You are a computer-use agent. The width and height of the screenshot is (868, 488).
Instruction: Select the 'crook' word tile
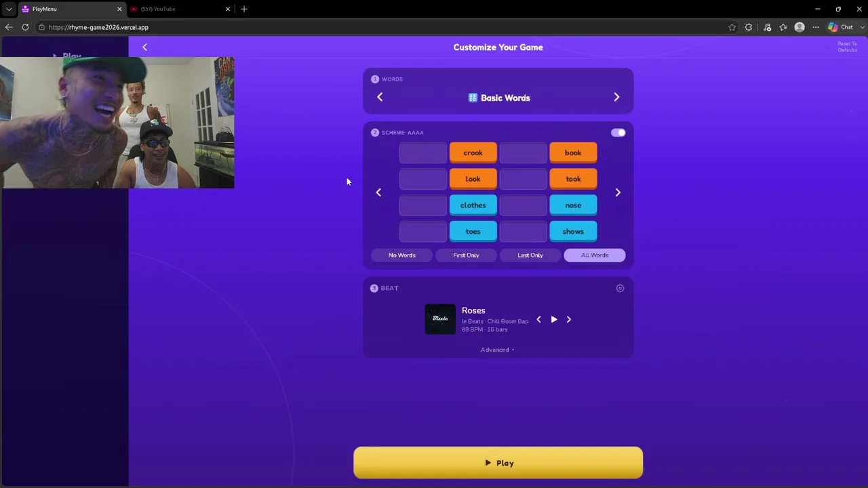473,153
